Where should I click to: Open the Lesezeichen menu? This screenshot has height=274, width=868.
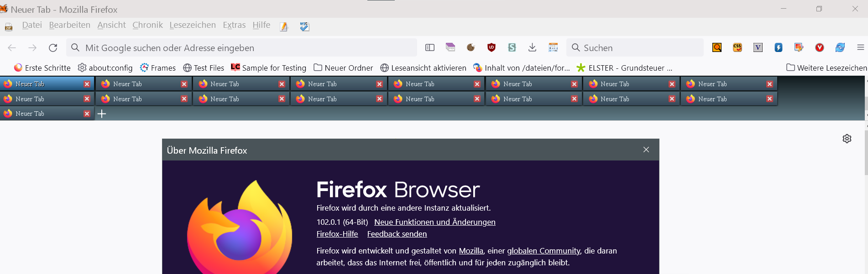point(193,25)
